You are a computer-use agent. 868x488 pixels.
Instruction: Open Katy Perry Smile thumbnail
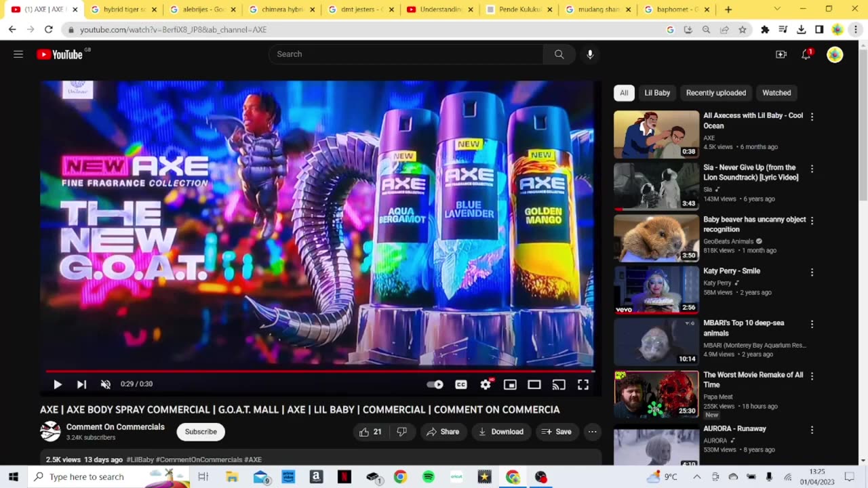656,289
